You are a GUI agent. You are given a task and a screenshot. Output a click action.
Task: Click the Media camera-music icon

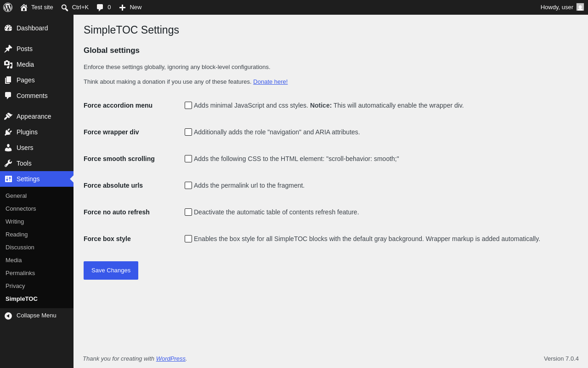(x=8, y=64)
